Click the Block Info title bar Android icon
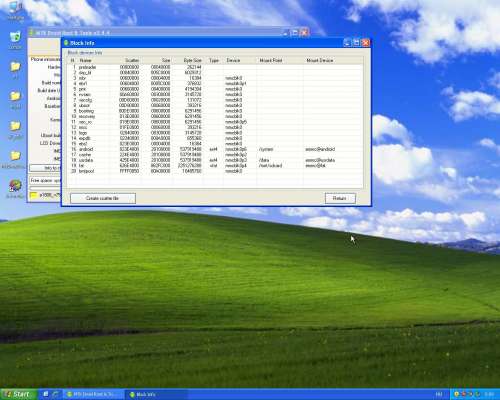The width and height of the screenshot is (500, 400). coord(66,43)
